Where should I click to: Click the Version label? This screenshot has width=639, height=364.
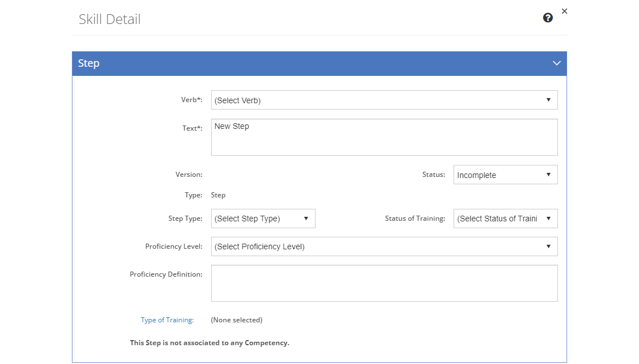[x=189, y=175]
